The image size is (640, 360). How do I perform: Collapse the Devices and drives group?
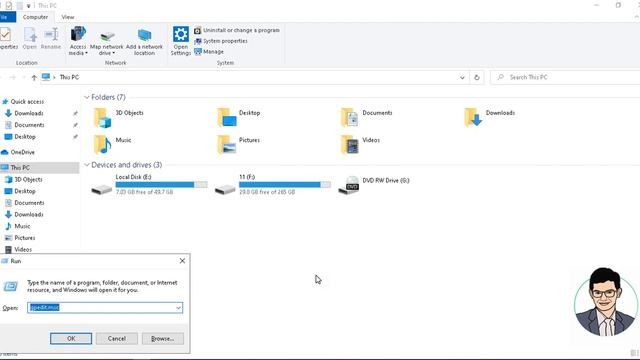[87, 165]
